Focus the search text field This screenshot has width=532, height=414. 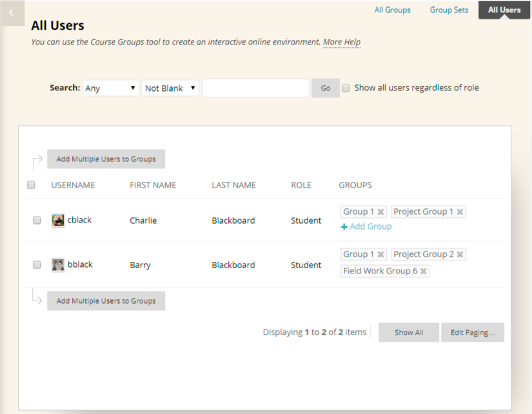(256, 88)
